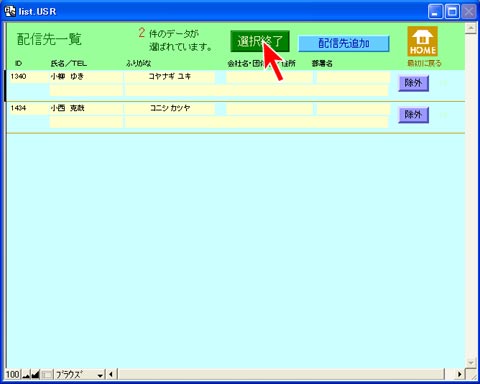Click the 配信先追加 button
This screenshot has width=480, height=384.
pos(344,44)
